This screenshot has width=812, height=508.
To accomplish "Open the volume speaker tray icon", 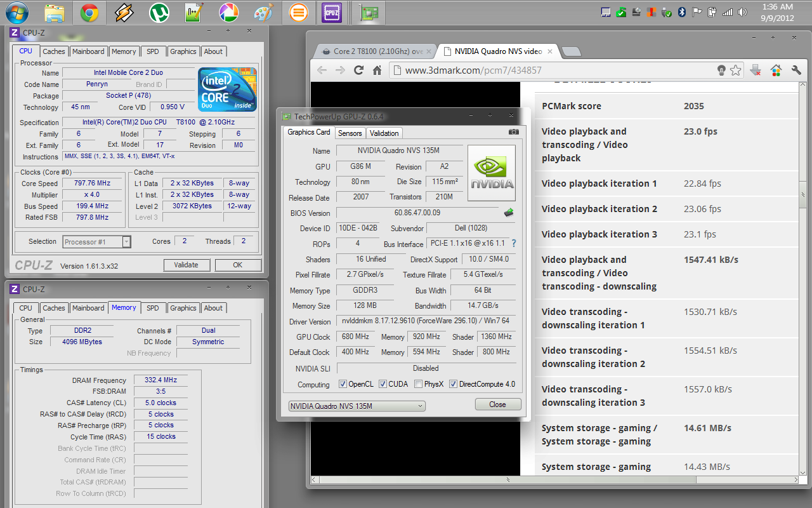I will pos(742,12).
